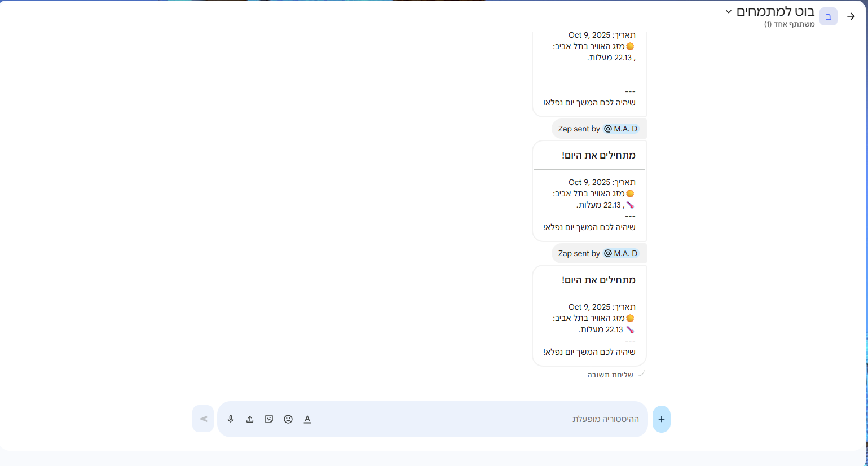
Task: Click the sun emoji in the middle card
Action: click(630, 194)
